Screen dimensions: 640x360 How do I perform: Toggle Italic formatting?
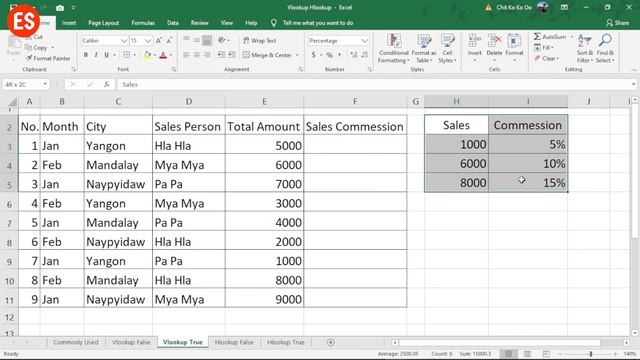(x=96, y=55)
